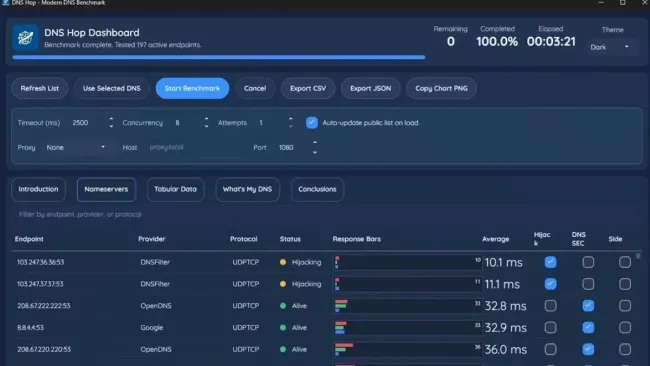Check Side box for 8.8.4.4:53
650x366 pixels.
coord(625,327)
